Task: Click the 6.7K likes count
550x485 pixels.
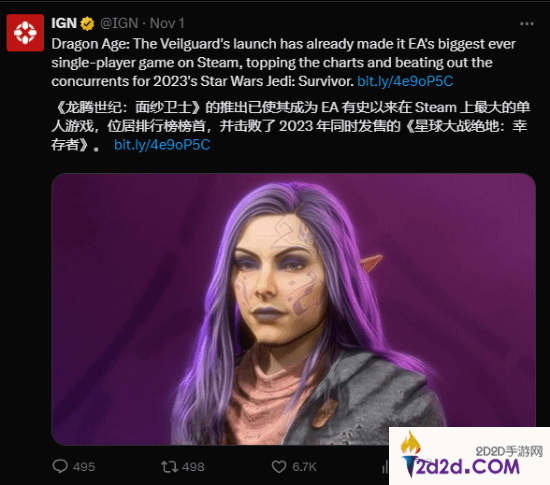Action: click(304, 467)
